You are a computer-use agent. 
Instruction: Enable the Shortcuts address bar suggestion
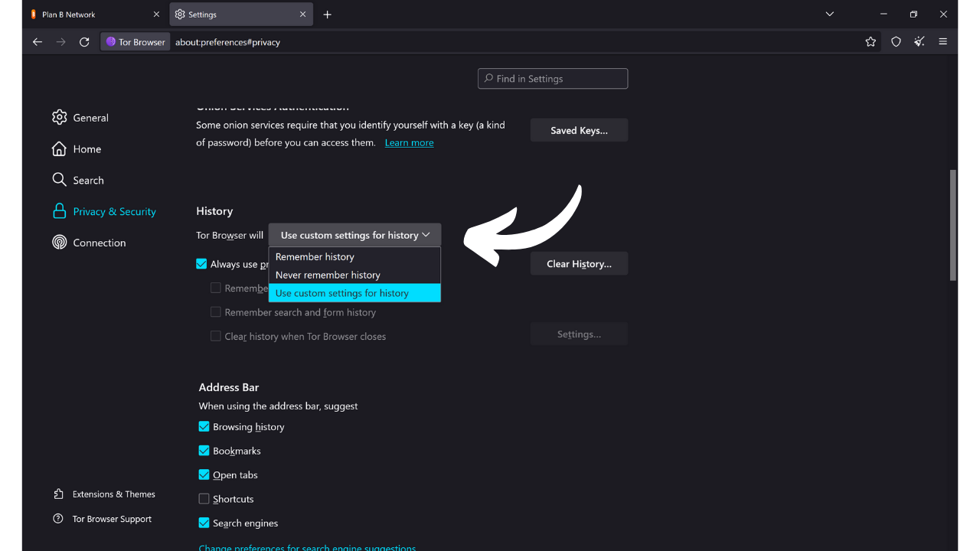coord(204,498)
